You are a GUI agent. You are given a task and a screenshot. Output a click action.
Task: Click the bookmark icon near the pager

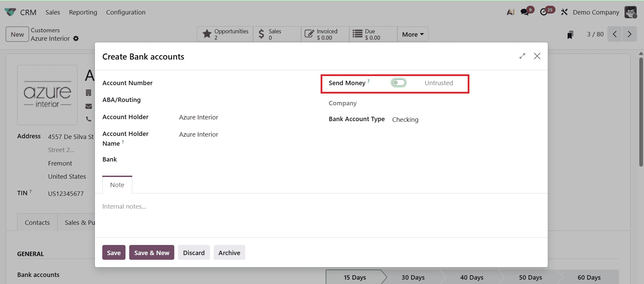tap(570, 34)
